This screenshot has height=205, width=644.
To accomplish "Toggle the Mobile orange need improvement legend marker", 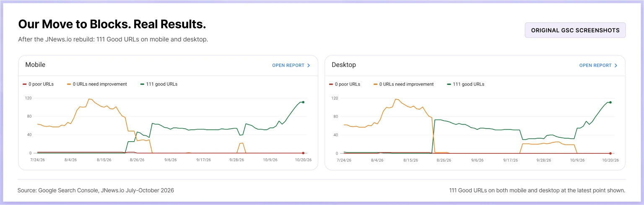I will coord(69,84).
